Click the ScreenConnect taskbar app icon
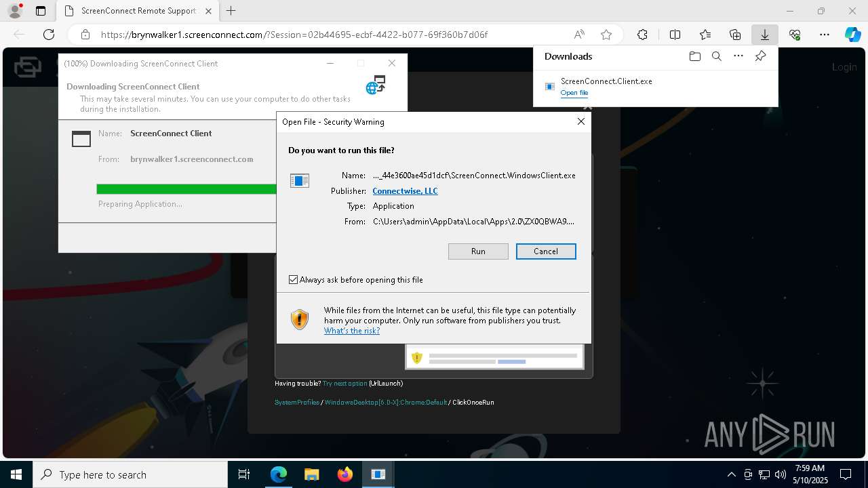The height and width of the screenshot is (488, 868). [x=378, y=474]
